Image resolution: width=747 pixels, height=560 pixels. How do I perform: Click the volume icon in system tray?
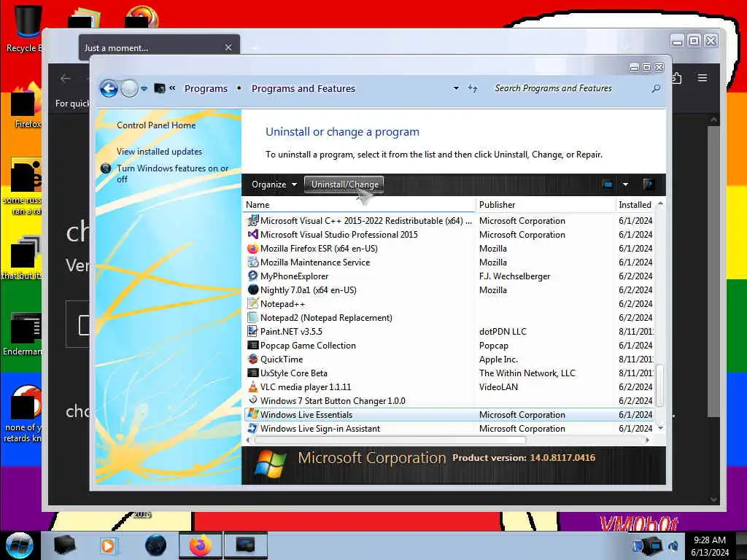tap(673, 545)
